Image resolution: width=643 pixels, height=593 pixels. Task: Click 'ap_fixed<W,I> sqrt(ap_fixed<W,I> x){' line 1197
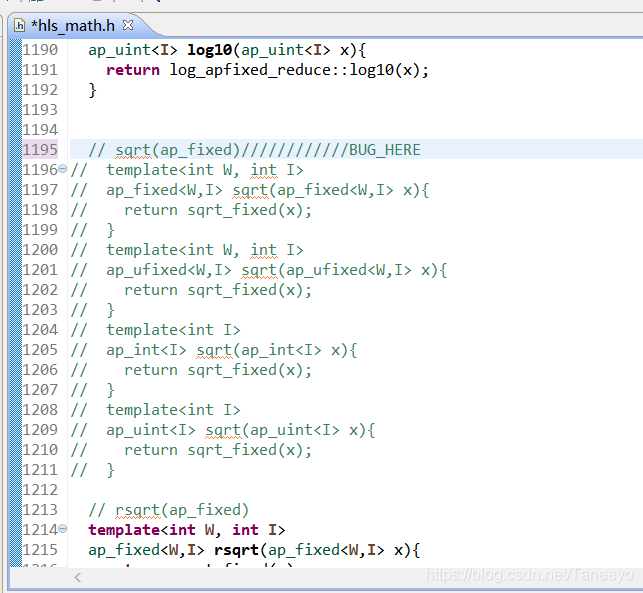click(x=267, y=190)
